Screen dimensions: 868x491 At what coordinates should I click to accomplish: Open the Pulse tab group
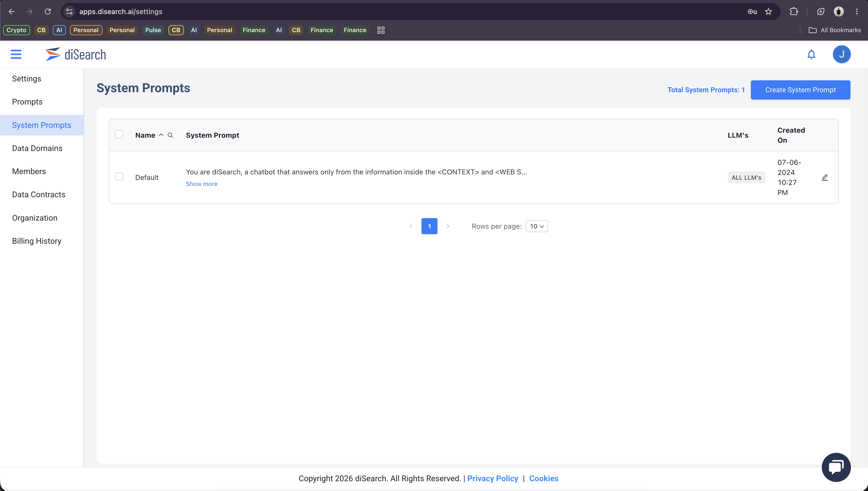coord(153,30)
